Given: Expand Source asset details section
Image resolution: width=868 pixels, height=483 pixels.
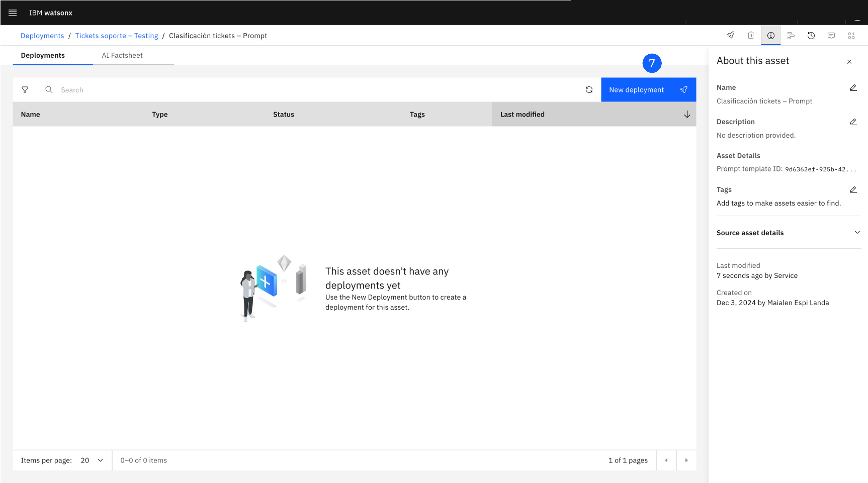Looking at the screenshot, I should (788, 233).
